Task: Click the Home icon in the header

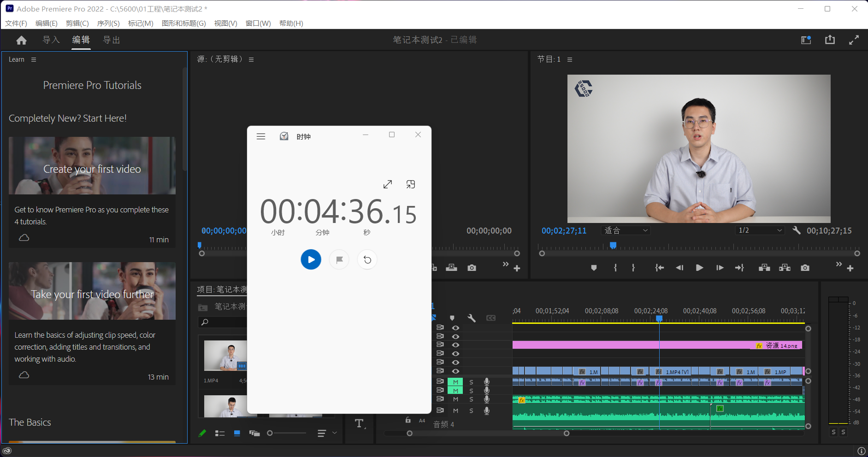Action: click(21, 41)
